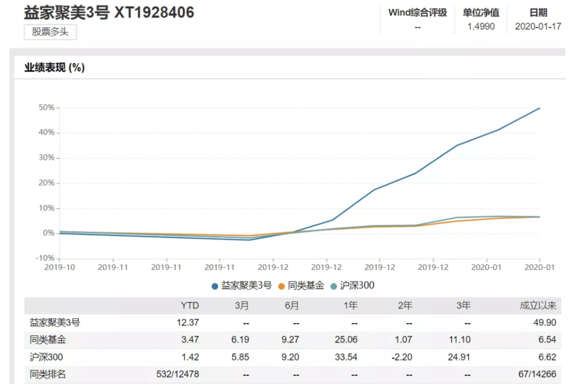
Task: Click the 2020-01-17 date value
Action: point(538,27)
